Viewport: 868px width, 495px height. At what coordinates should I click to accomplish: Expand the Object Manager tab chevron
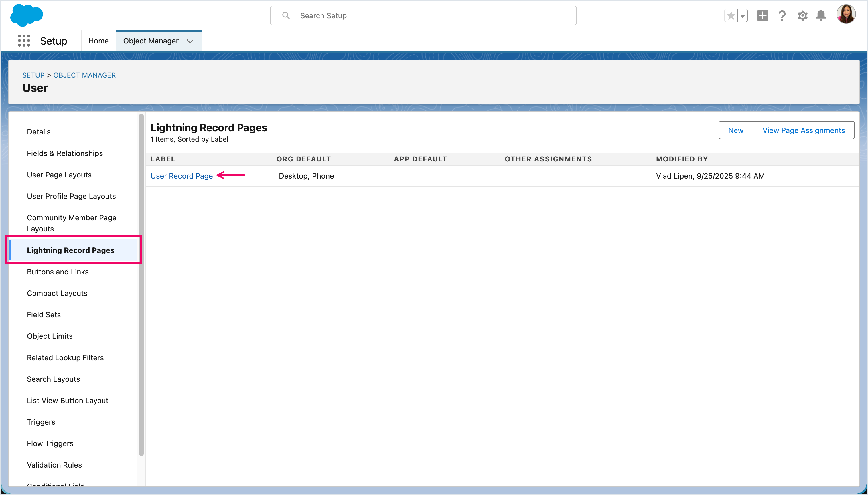[x=190, y=41]
